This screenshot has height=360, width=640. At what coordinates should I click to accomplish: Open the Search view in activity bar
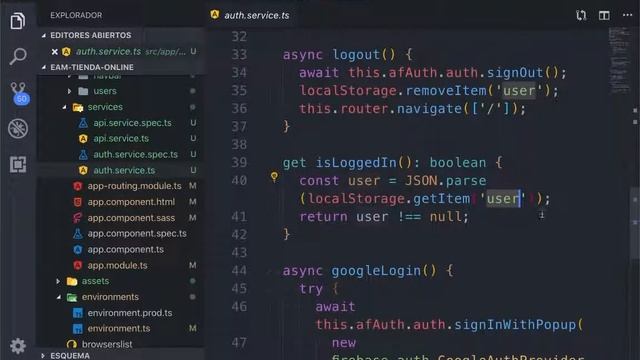click(x=18, y=56)
